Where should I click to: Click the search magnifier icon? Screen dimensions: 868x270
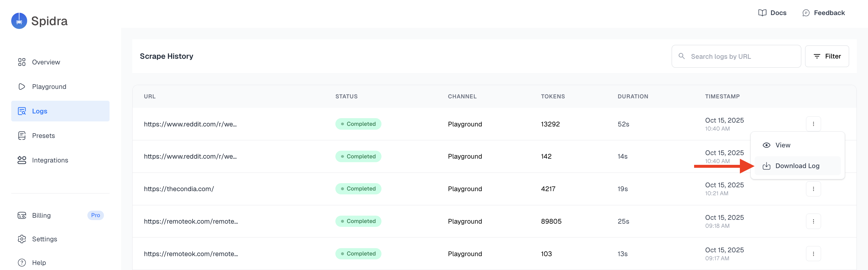click(x=681, y=56)
